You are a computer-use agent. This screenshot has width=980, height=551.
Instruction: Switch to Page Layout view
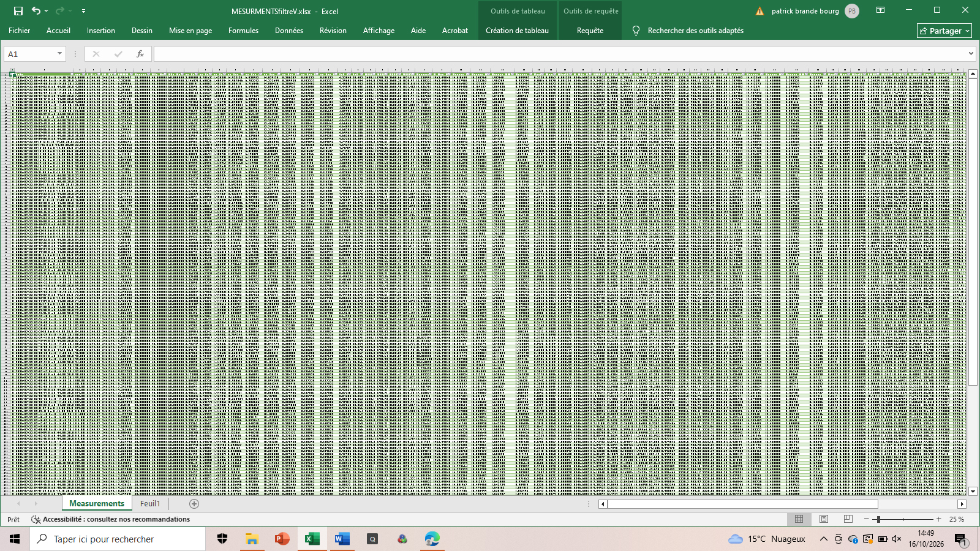tap(824, 519)
